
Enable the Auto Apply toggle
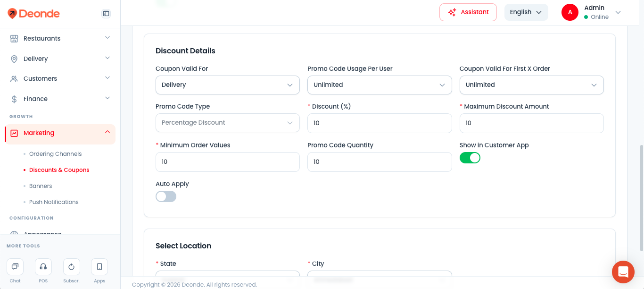(x=166, y=196)
